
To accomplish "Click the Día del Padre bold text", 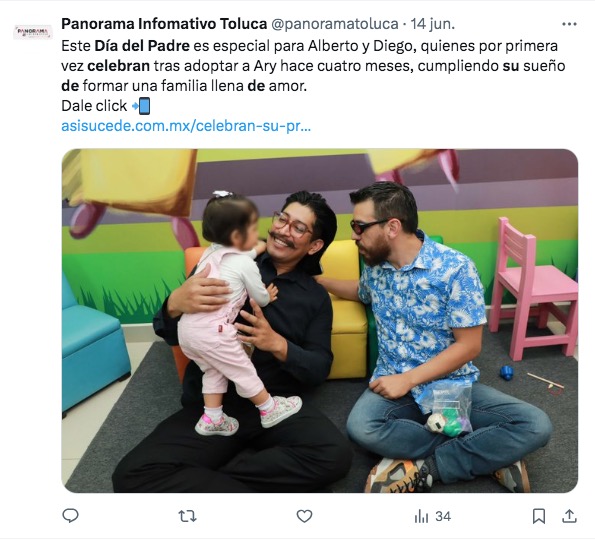I will [x=142, y=46].
